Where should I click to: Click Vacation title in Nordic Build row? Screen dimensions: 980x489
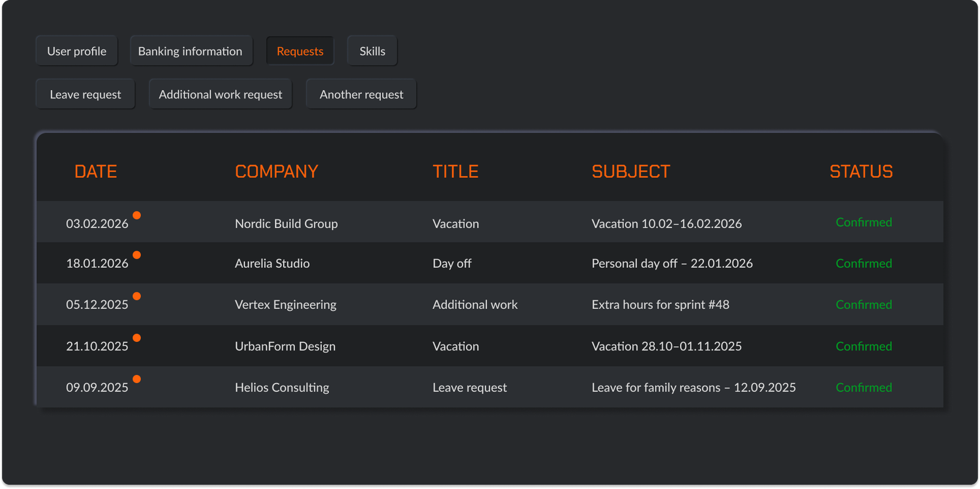coord(456,224)
